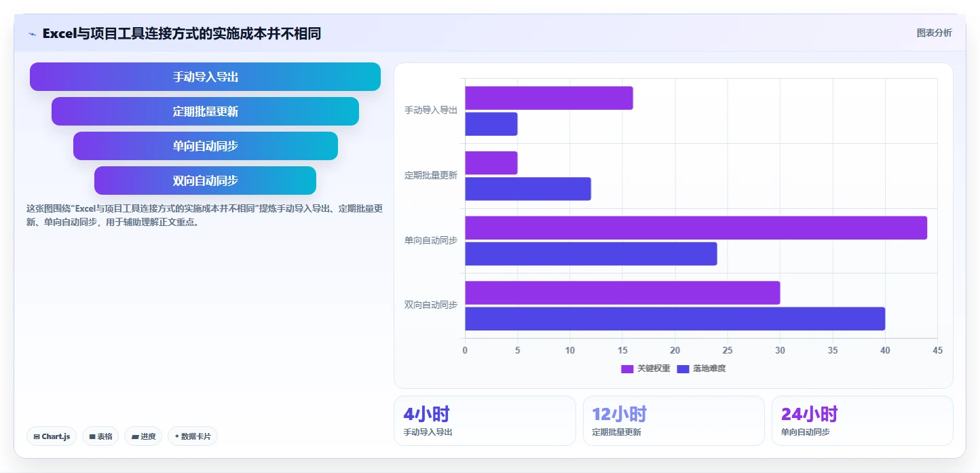The height and width of the screenshot is (473, 980).
Task: Click the 单向自动同步 blue 落地难度 bar
Action: click(x=590, y=254)
